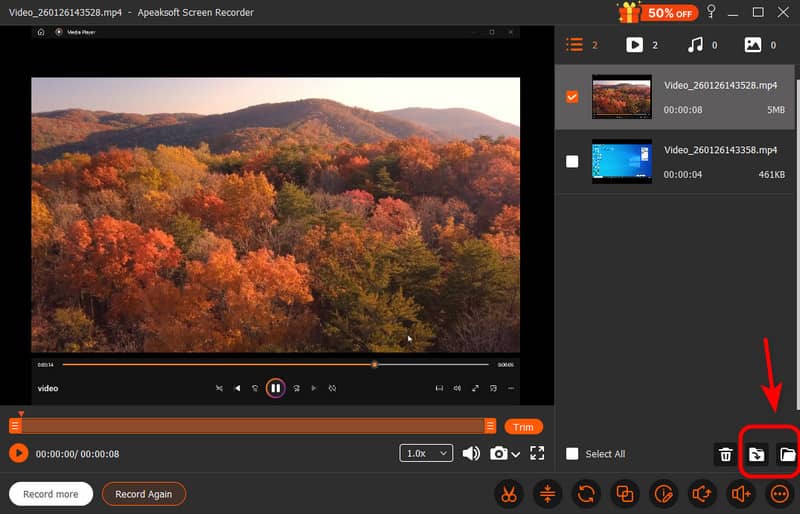Open the volume boost audio tool
800x514 pixels.
pos(741,494)
